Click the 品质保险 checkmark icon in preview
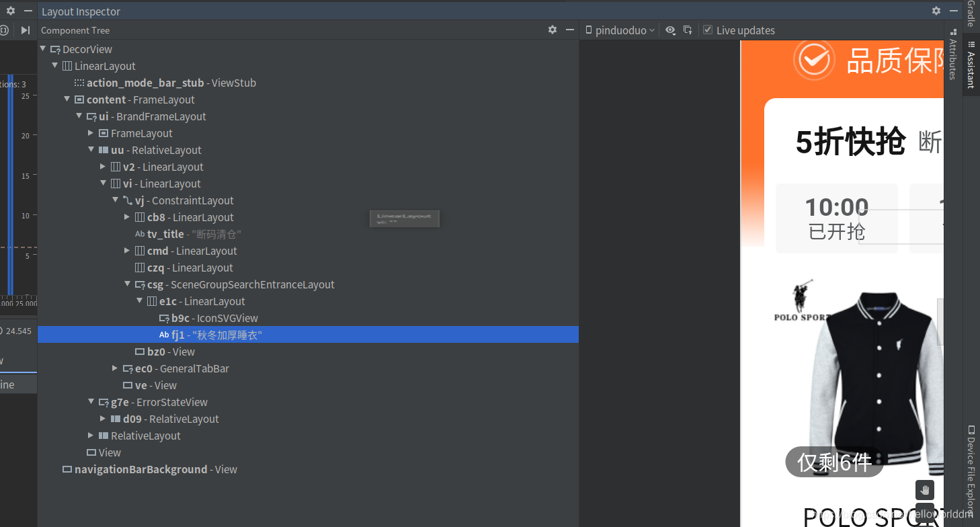 pos(814,60)
